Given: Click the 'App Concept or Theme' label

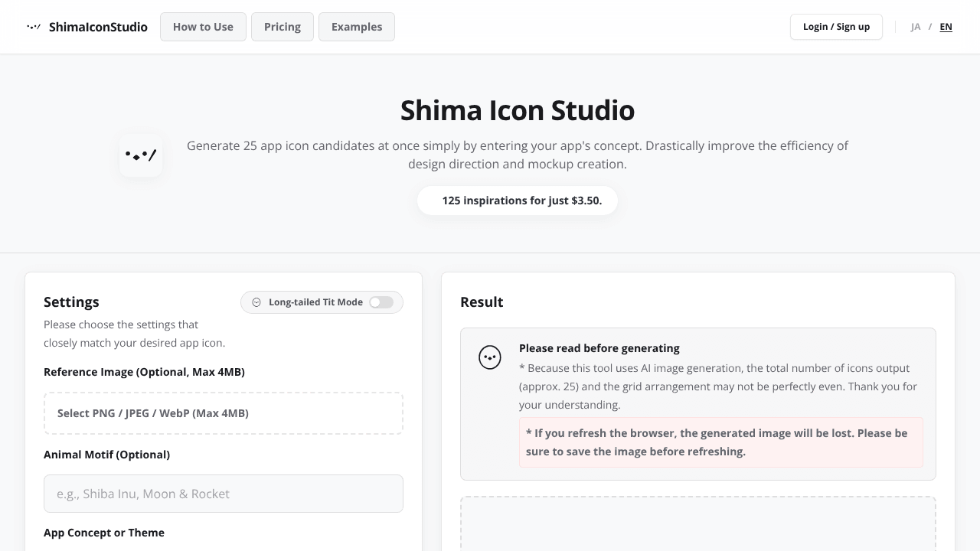Looking at the screenshot, I should [x=104, y=533].
